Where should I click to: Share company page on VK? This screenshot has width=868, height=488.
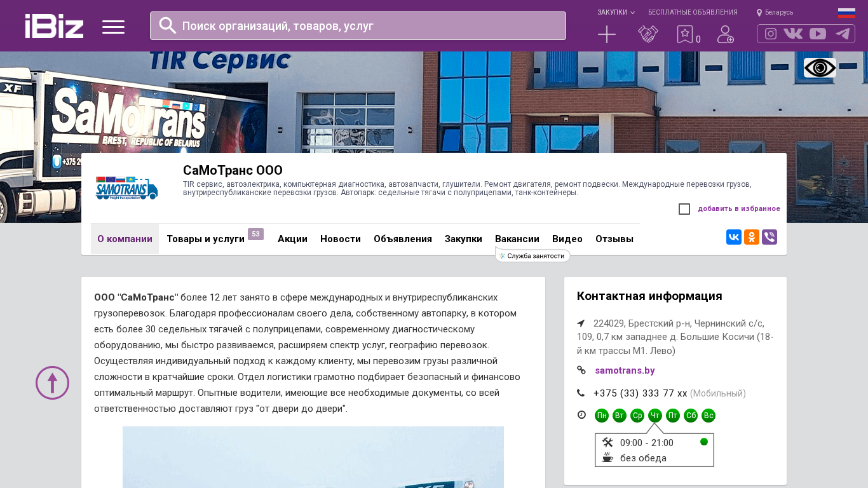click(x=734, y=237)
